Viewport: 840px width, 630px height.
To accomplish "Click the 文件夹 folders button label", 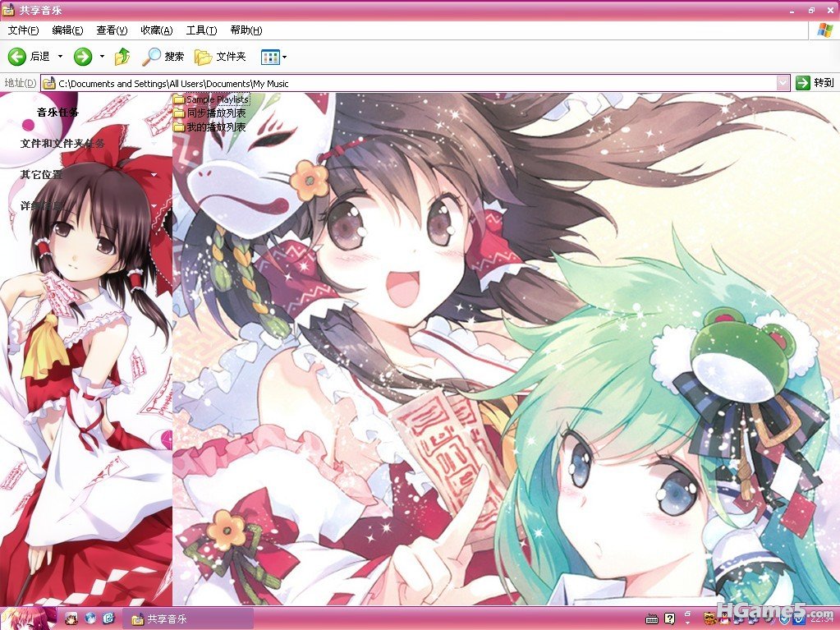I will tap(231, 56).
